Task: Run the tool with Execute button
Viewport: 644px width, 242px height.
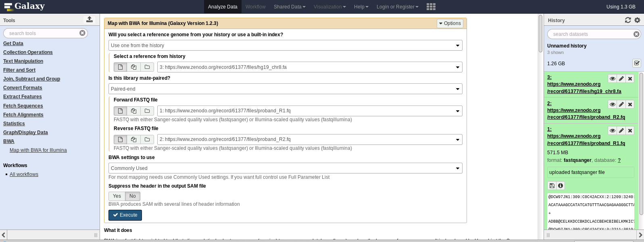Action: 125,215
